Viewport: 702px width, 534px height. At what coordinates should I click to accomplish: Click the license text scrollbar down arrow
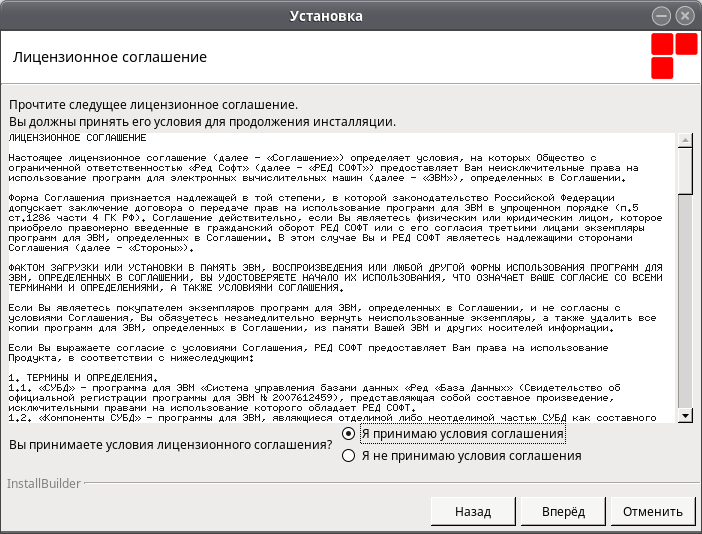(685, 416)
